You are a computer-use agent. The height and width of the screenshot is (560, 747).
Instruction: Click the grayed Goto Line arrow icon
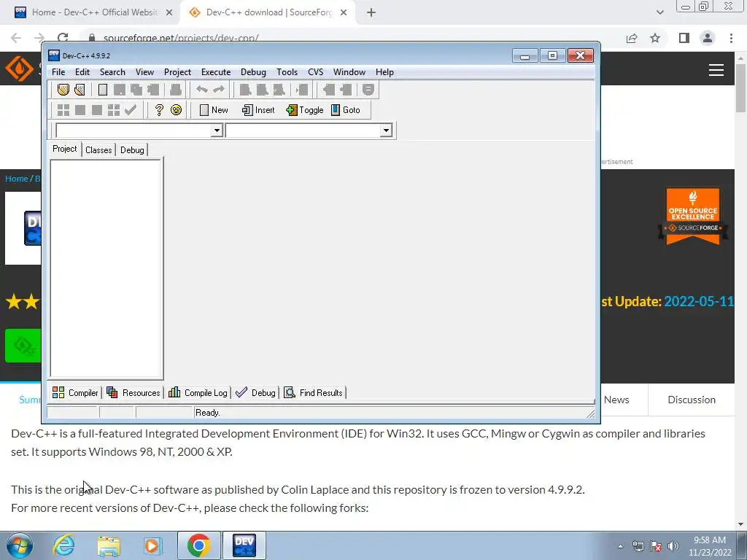pos(302,90)
